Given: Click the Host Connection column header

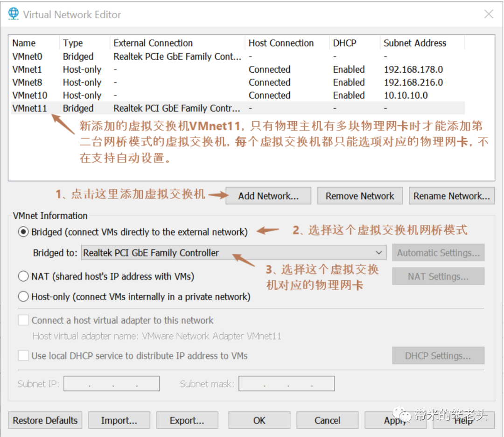Looking at the screenshot, I should pos(287,43).
